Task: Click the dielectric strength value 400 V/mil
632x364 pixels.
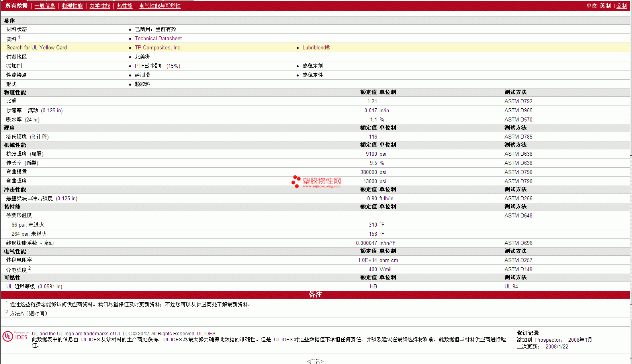Action: [380, 269]
